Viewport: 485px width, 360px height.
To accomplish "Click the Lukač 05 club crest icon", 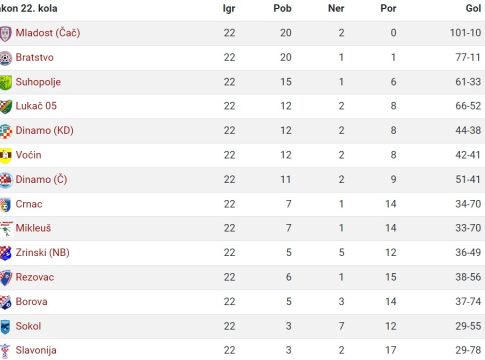I will pos(5,107).
